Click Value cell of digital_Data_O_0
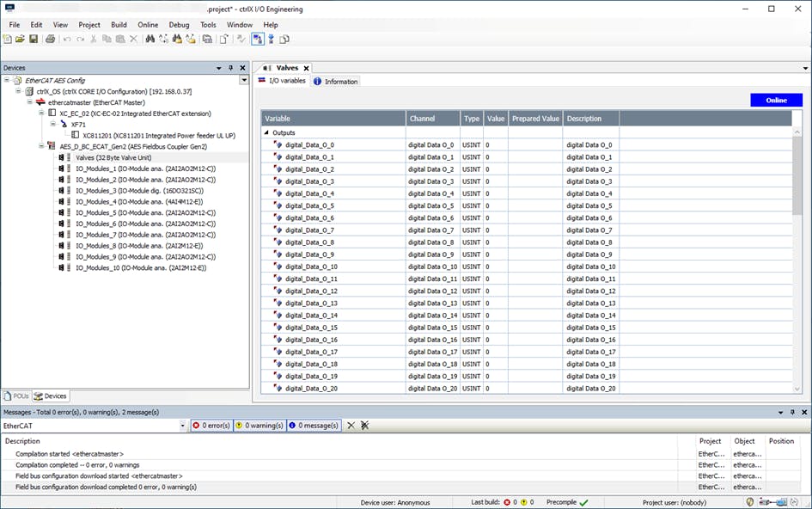This screenshot has width=812, height=509. tap(496, 145)
